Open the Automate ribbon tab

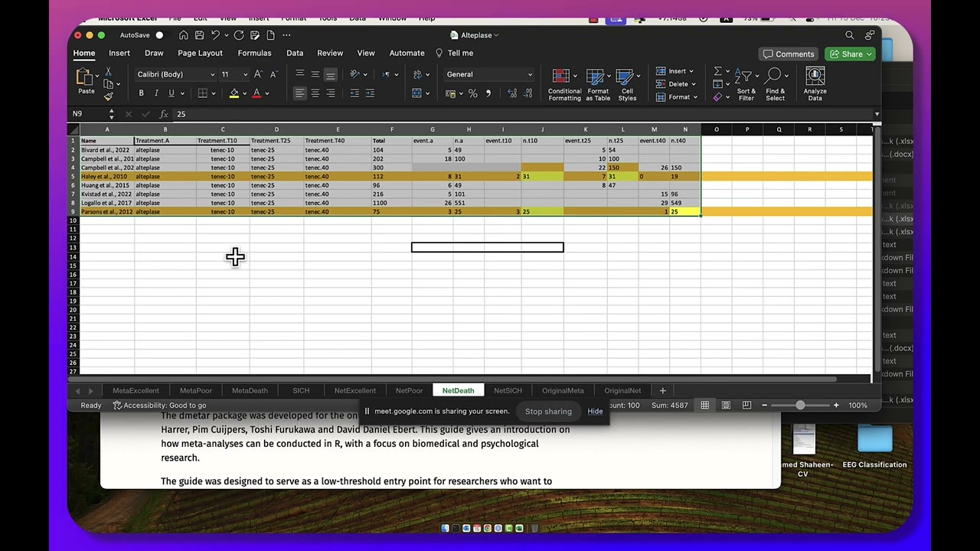coord(407,53)
